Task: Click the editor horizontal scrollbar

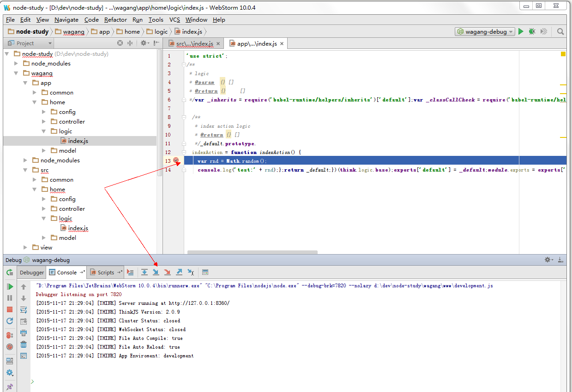Action: (x=252, y=252)
